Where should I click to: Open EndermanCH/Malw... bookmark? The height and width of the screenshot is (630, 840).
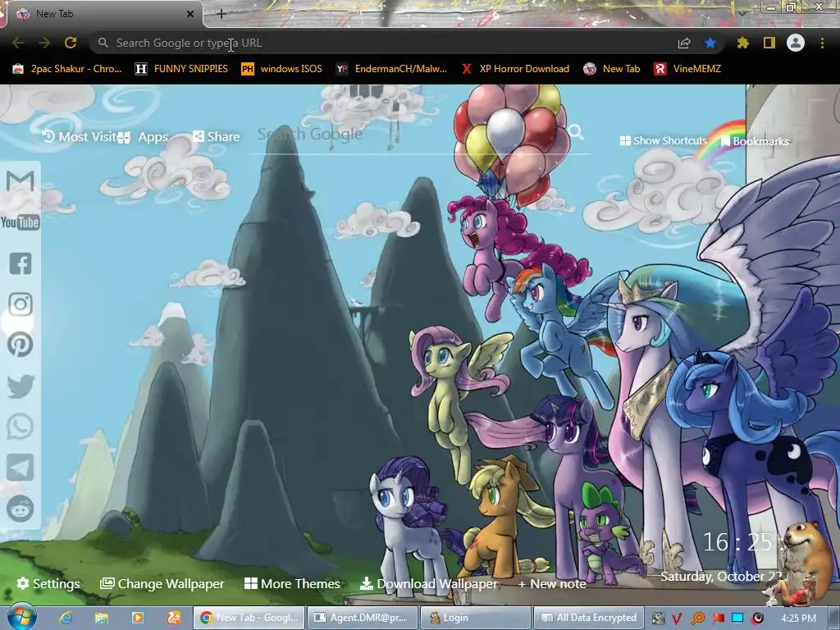pyautogui.click(x=391, y=69)
